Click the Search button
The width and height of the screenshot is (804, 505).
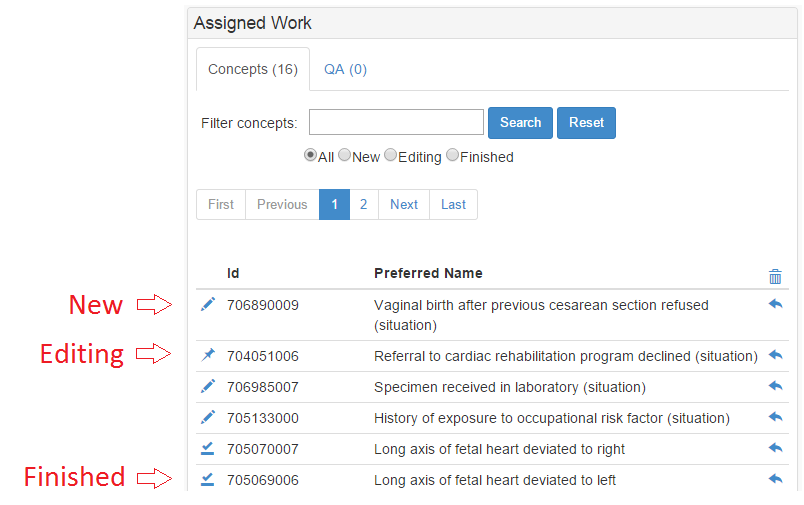click(520, 123)
